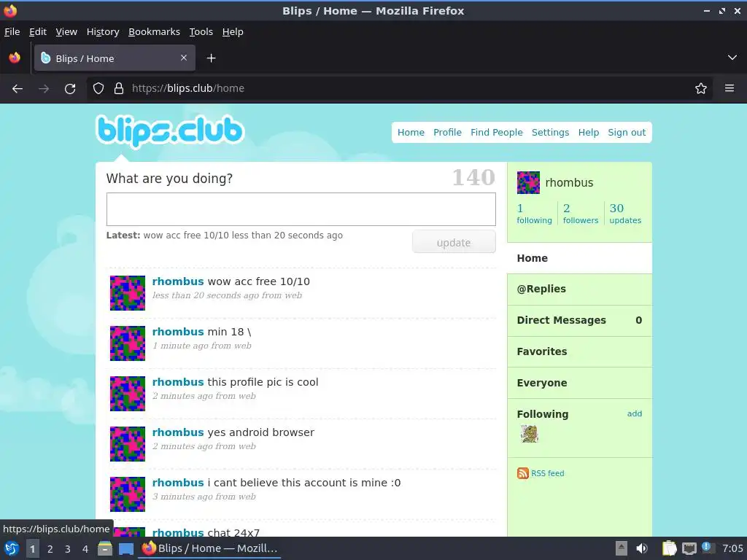Open the tracking protection shield icon
Image resolution: width=747 pixels, height=560 pixels.
click(x=98, y=88)
